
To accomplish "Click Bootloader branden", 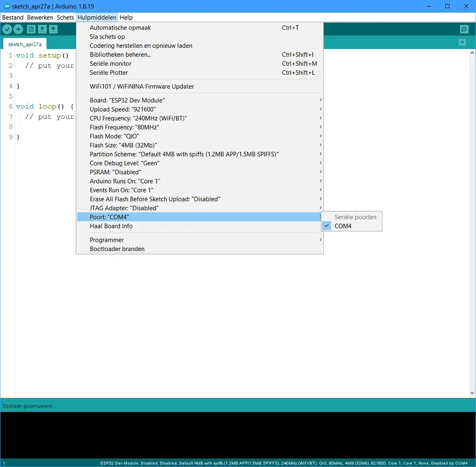I will [117, 249].
